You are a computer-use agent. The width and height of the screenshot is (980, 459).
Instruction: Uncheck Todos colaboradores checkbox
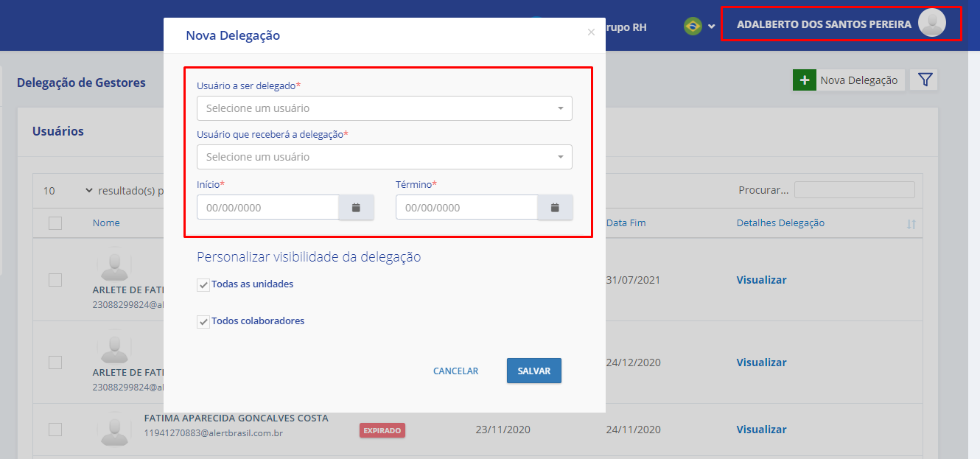pyautogui.click(x=203, y=322)
